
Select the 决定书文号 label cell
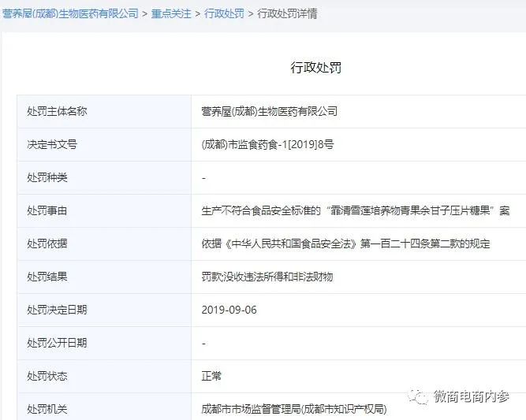point(104,144)
